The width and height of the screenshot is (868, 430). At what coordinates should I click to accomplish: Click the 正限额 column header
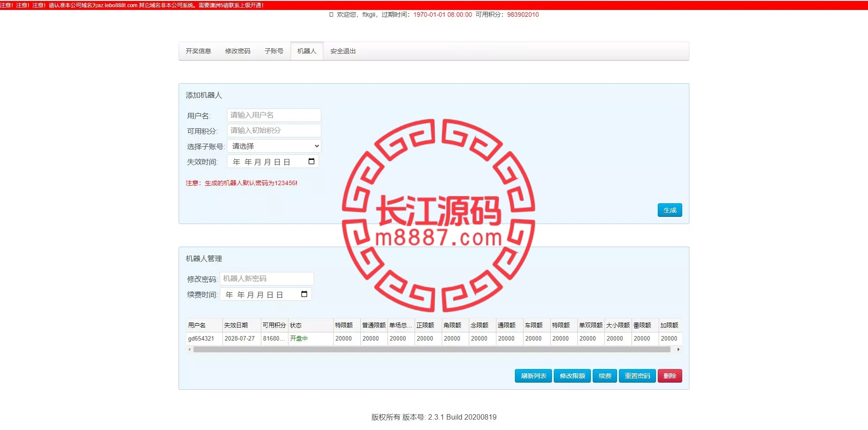click(428, 325)
